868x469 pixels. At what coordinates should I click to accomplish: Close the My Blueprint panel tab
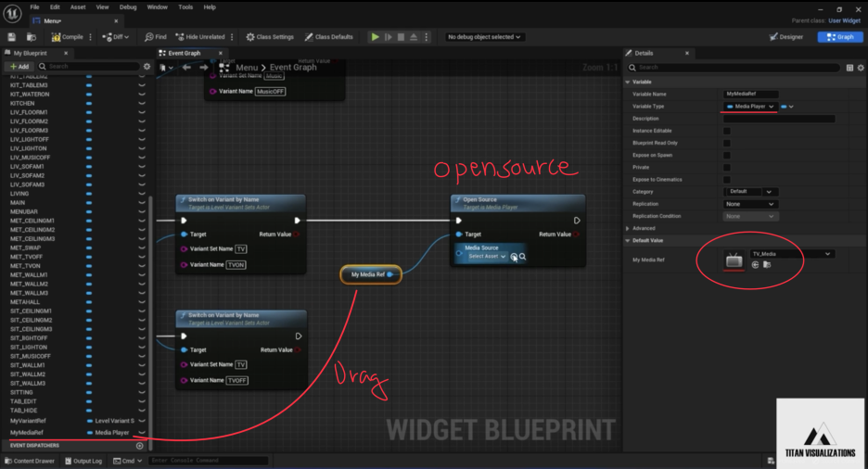pyautogui.click(x=66, y=53)
